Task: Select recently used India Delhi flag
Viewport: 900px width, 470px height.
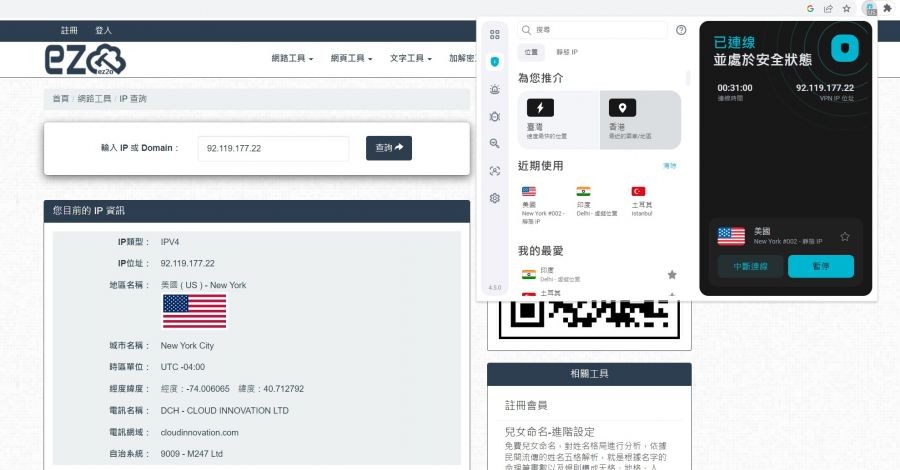Action: tap(583, 191)
